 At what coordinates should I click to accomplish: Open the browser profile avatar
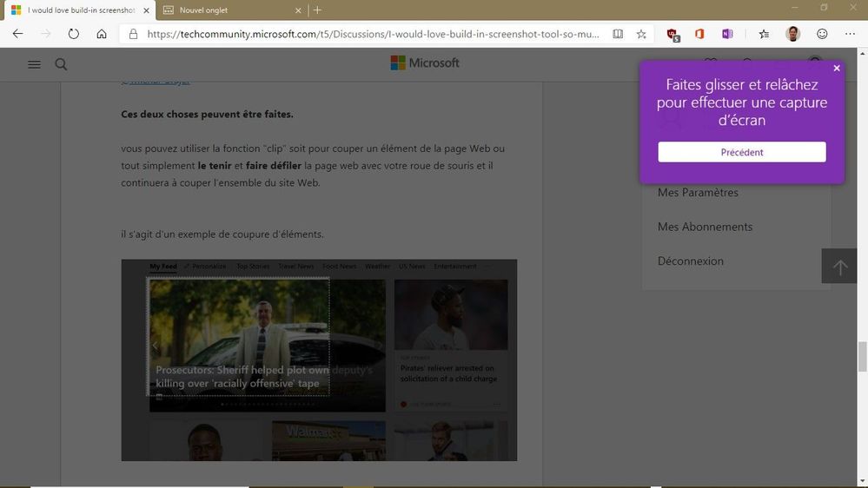click(792, 34)
